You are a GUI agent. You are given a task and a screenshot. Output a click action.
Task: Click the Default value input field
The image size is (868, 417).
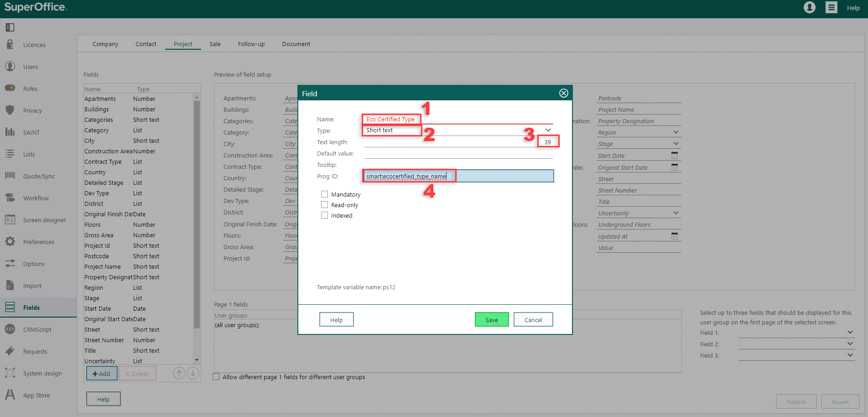coord(459,153)
